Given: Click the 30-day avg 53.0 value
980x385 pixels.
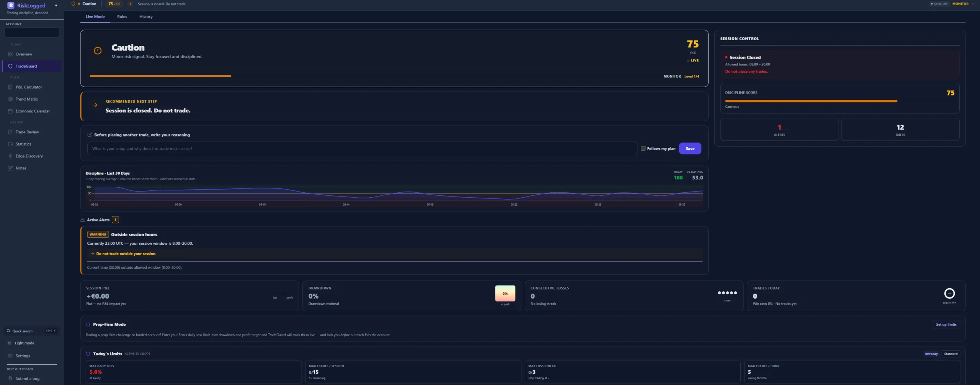Looking at the screenshot, I should click(x=697, y=178).
